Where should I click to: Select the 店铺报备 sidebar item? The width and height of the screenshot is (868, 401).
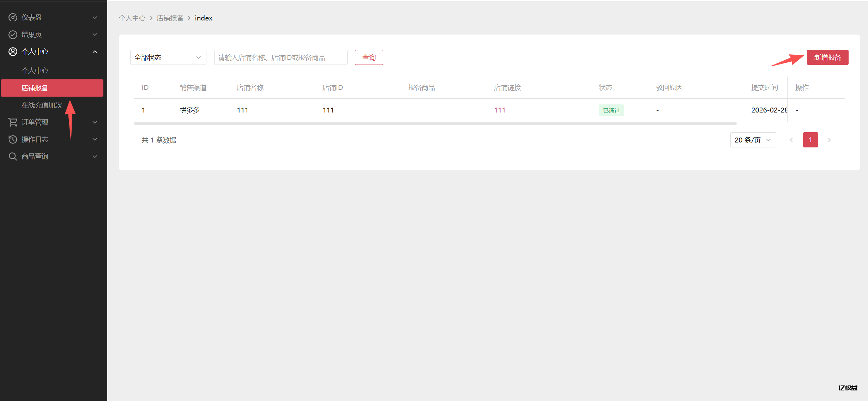[52, 88]
